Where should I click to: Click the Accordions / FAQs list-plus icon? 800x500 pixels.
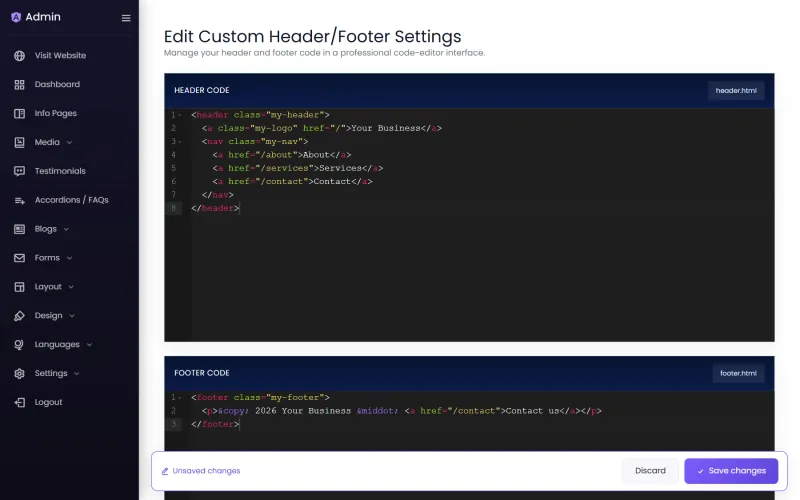19,201
